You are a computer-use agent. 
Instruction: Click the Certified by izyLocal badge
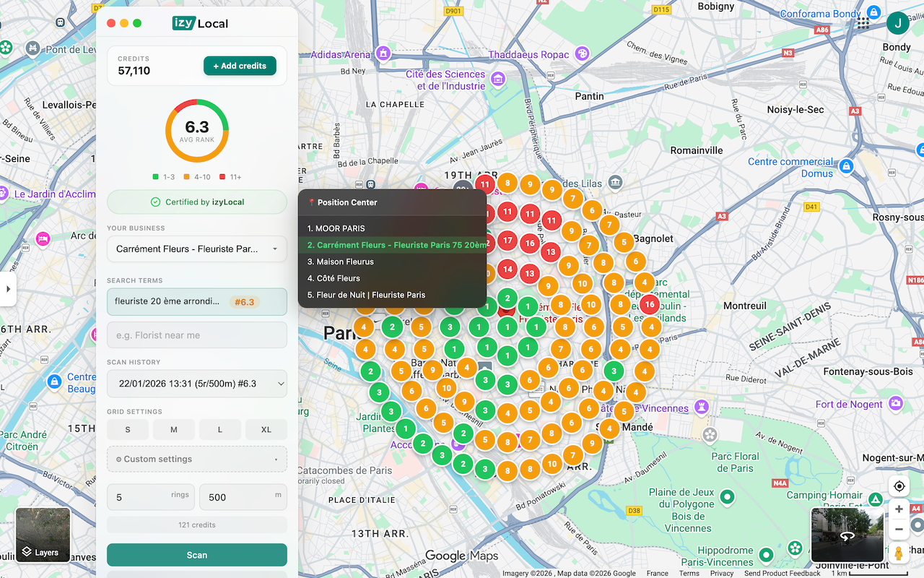pyautogui.click(x=197, y=202)
